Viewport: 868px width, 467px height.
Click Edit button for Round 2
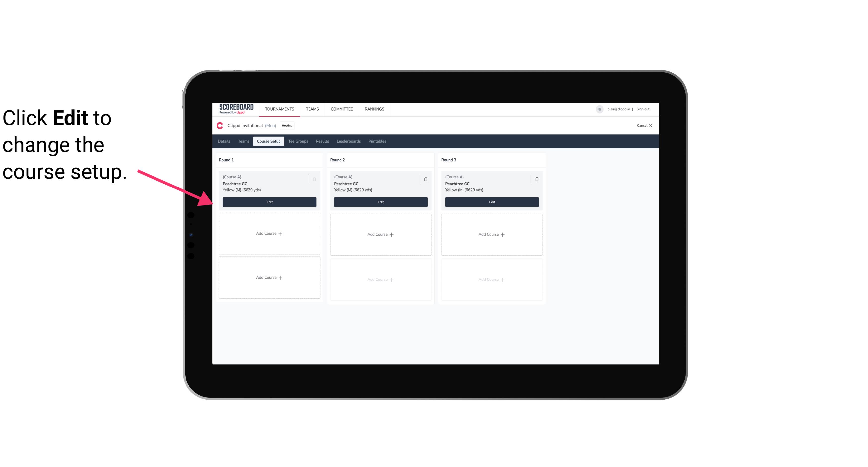(380, 202)
